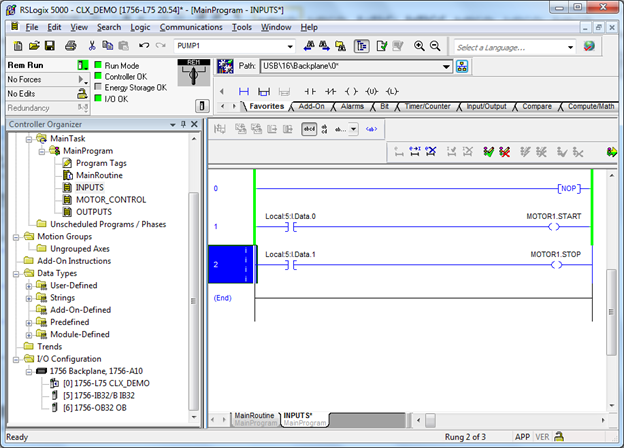Image resolution: width=624 pixels, height=448 pixels.
Task: Select the Timer/Counter instruction tab
Action: click(x=427, y=107)
